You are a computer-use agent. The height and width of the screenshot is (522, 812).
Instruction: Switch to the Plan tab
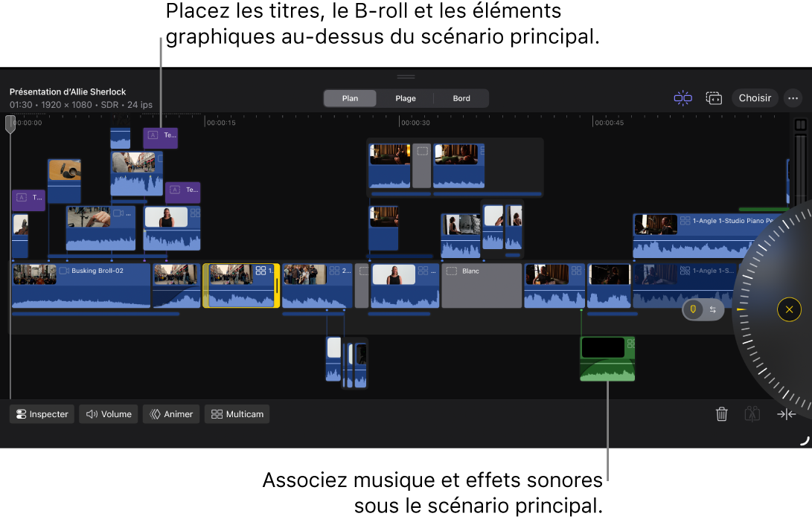350,97
